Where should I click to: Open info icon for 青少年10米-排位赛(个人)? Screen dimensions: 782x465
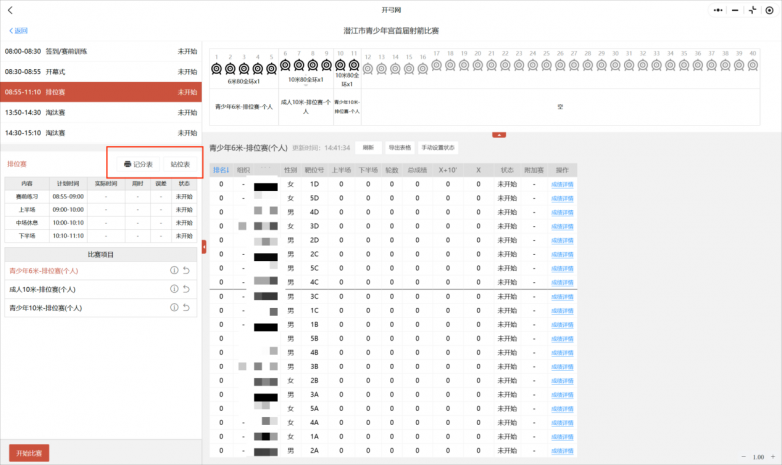tap(174, 307)
